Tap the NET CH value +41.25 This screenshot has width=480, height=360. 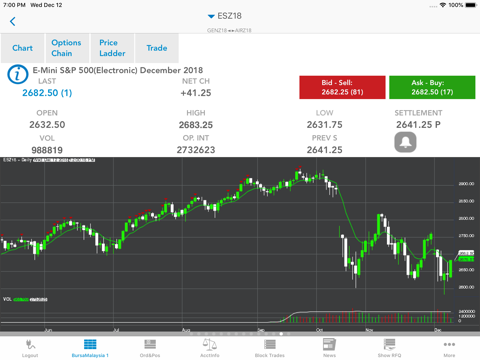tap(196, 93)
